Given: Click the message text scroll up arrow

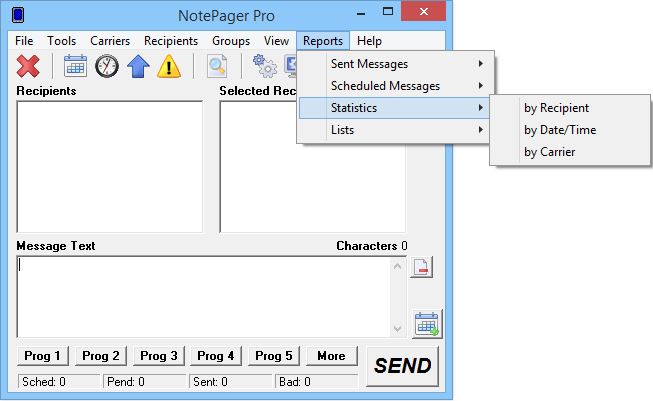Looking at the screenshot, I should point(398,267).
